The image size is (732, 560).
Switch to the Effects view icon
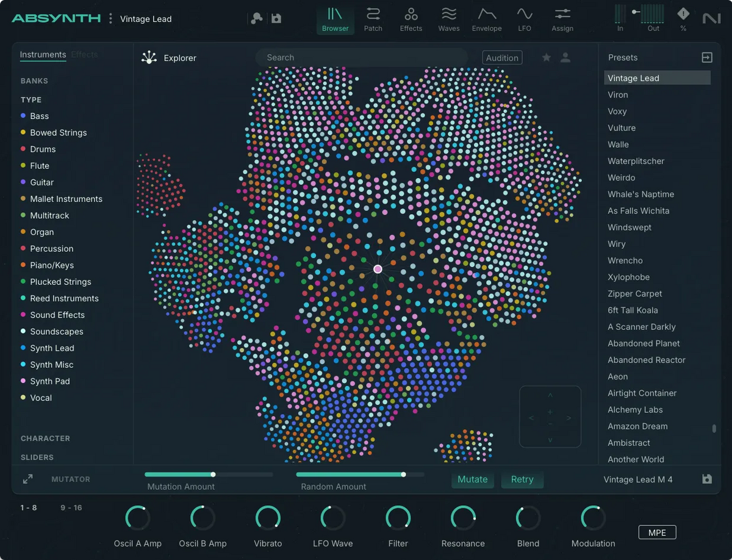click(411, 19)
